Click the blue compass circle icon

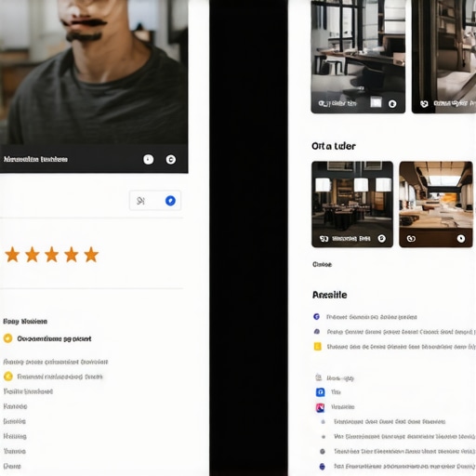coord(170,201)
